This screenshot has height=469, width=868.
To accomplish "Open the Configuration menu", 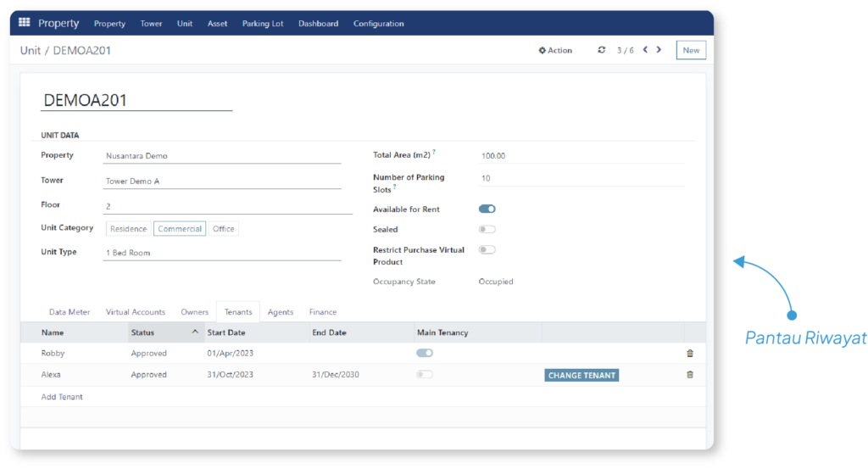I will point(379,23).
